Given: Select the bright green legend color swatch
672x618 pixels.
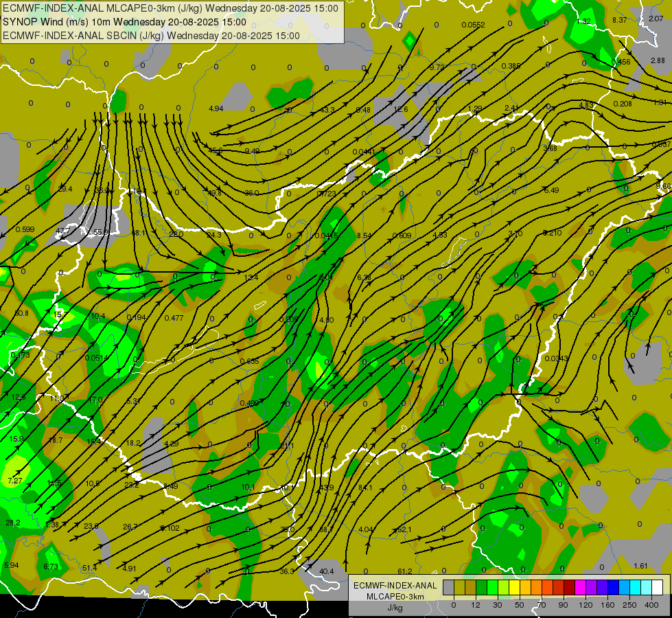Looking at the screenshot, I should click(492, 587).
